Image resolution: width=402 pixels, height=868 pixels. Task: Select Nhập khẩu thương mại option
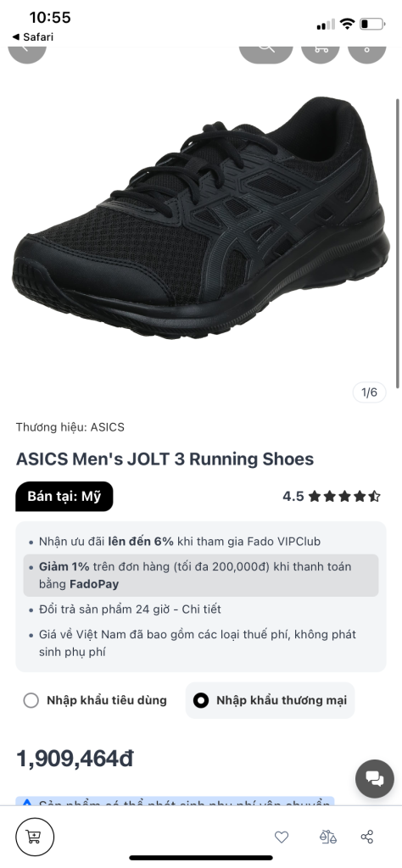pyautogui.click(x=271, y=700)
